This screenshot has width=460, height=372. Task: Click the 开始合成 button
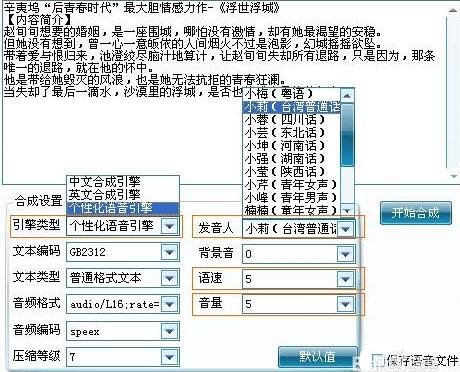point(416,213)
